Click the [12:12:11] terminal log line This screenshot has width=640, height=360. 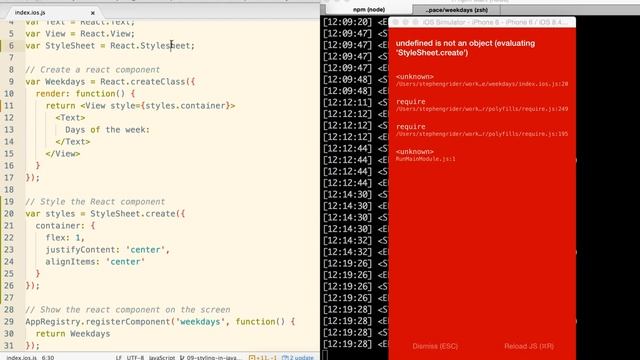click(x=355, y=102)
